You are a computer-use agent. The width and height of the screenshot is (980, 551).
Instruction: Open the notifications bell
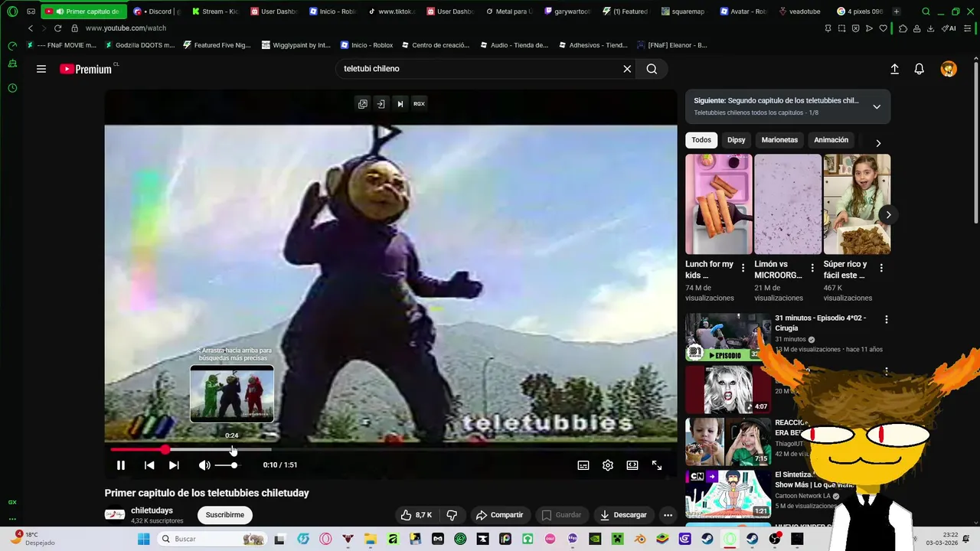[x=920, y=69]
